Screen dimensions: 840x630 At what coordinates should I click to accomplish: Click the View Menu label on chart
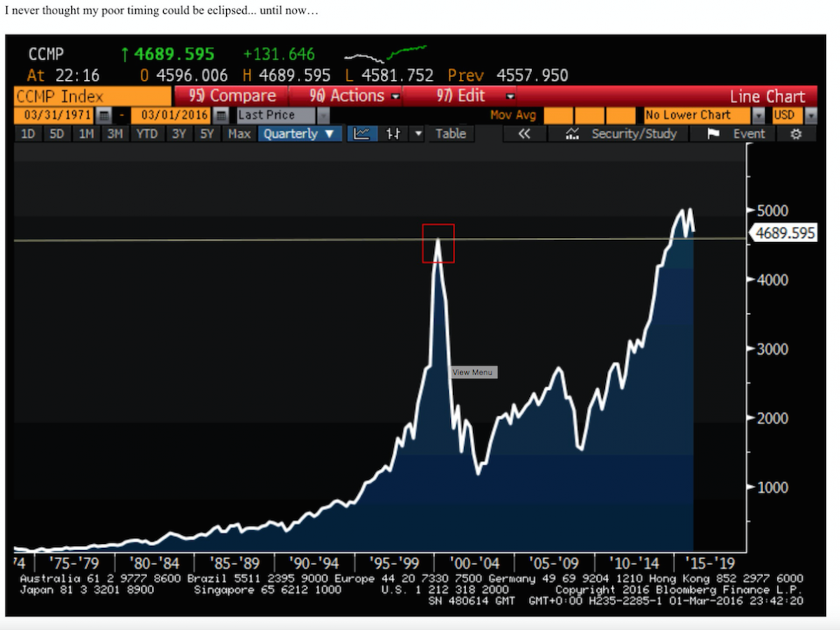coord(472,372)
